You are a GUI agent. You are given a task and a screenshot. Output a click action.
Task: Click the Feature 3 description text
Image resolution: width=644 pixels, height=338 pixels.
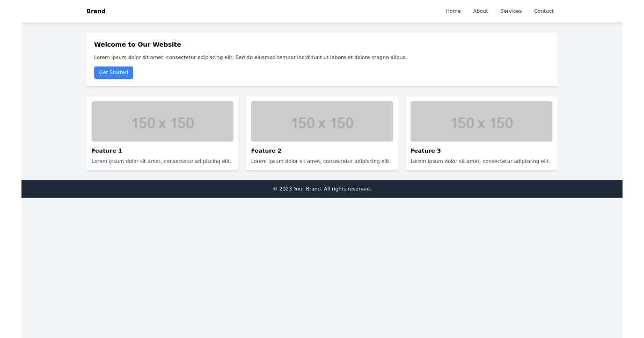[x=480, y=161]
